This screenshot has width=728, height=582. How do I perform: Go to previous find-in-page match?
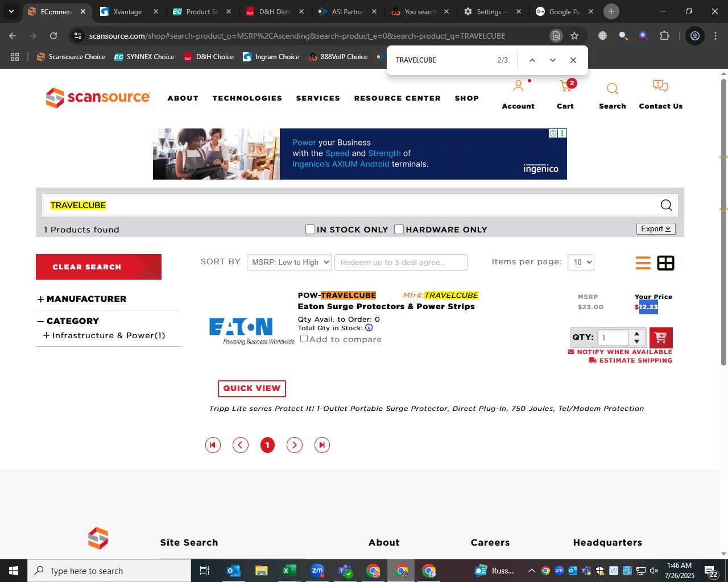(x=532, y=60)
